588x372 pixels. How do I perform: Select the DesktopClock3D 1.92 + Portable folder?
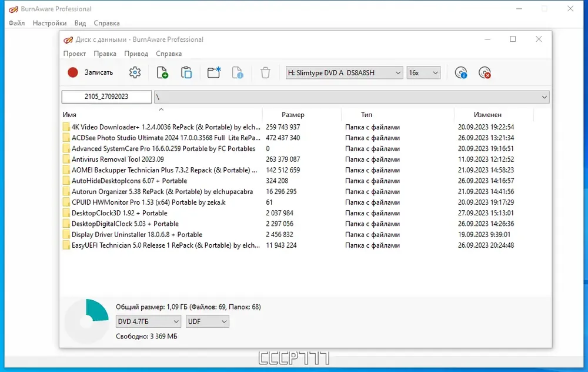(119, 213)
